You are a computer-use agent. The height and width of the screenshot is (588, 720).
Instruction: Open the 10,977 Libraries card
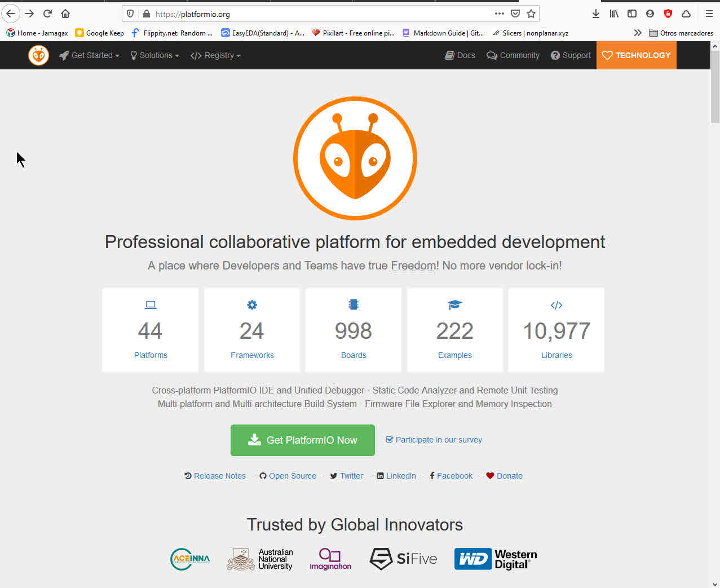coord(556,330)
